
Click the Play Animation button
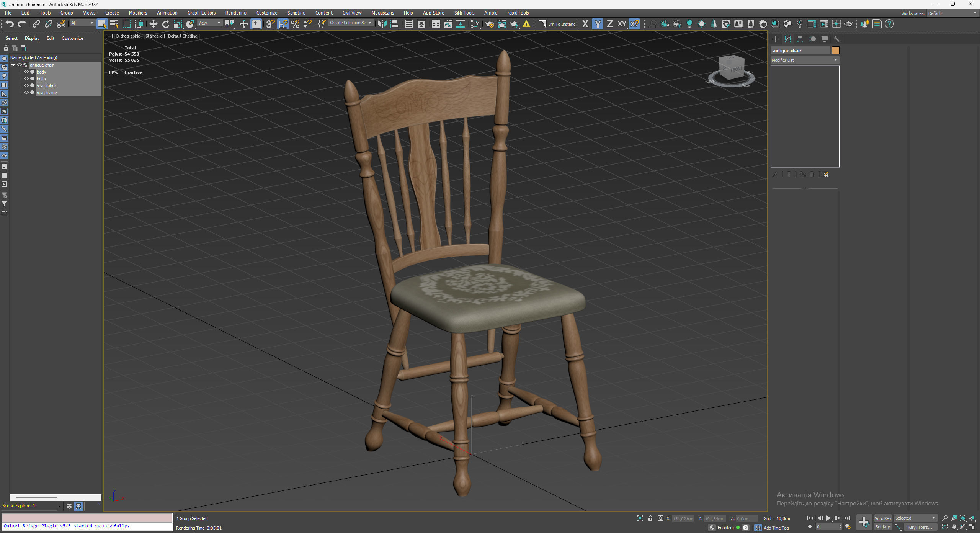tap(828, 518)
